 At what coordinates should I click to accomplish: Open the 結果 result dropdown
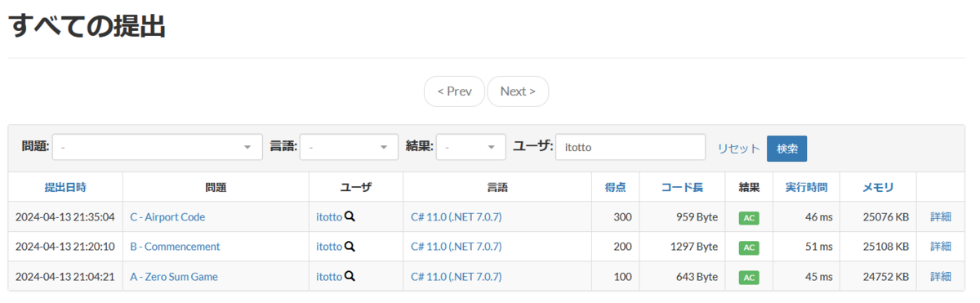click(471, 148)
